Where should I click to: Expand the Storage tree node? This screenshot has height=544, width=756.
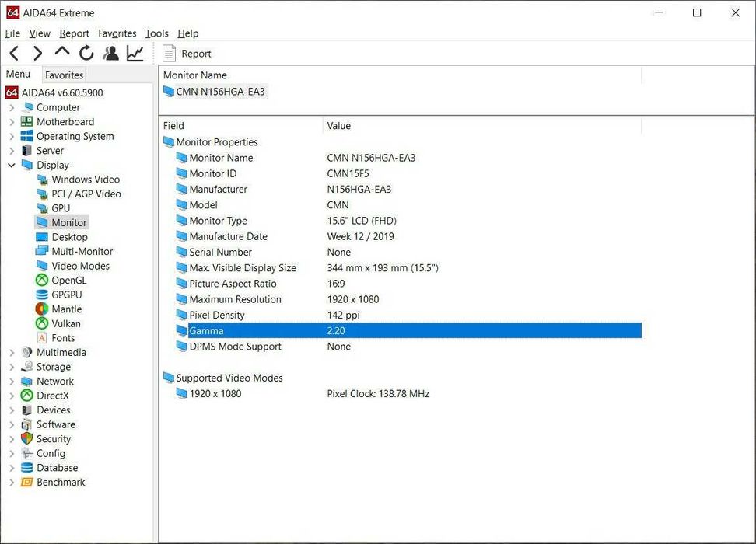(12, 367)
